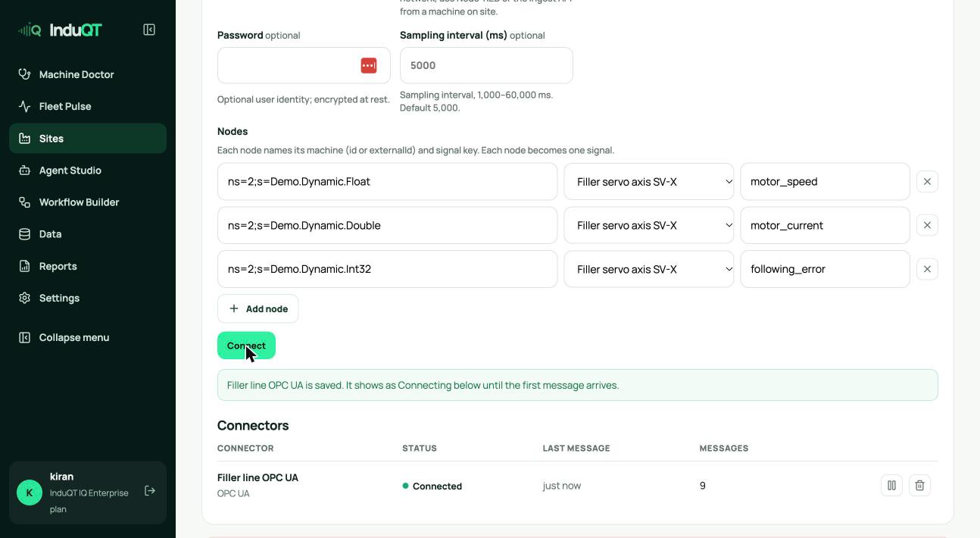This screenshot has height=538, width=980.
Task: Navigate to Agent Studio
Action: click(x=88, y=170)
